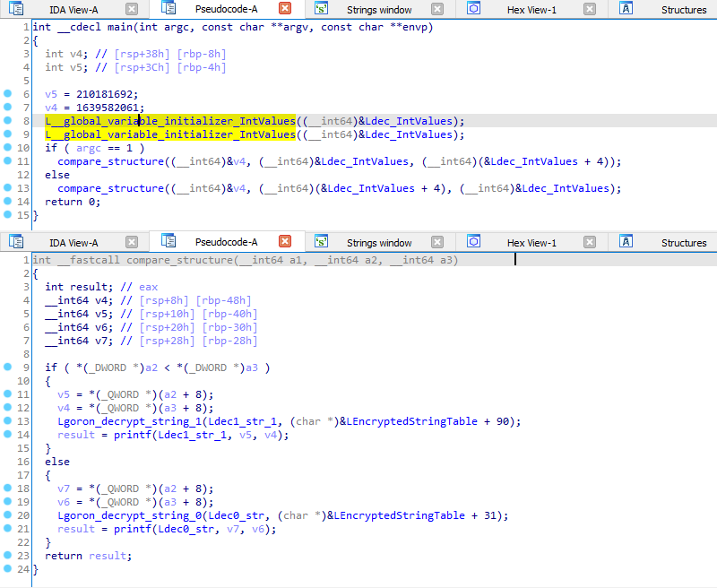Switch to Strings window tab in bottom pane
Screen dimensions: 717x588
coord(379,243)
